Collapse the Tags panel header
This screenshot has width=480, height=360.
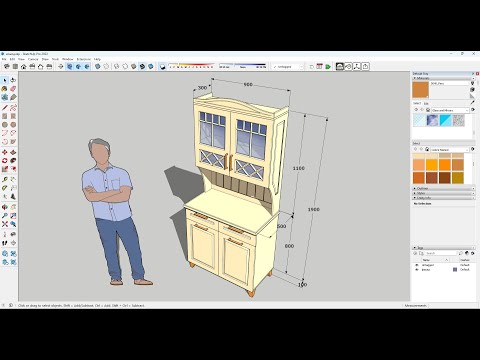click(x=443, y=248)
